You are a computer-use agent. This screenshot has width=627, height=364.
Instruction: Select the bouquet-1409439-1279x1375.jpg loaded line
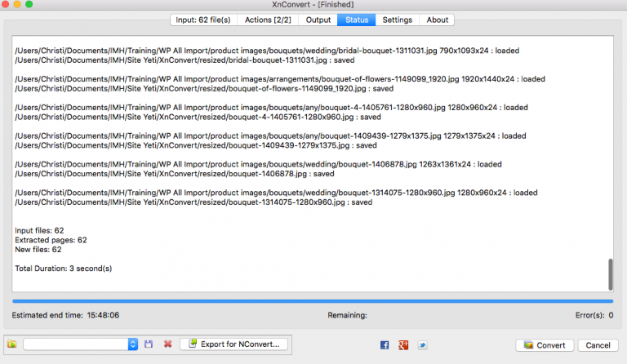point(270,135)
